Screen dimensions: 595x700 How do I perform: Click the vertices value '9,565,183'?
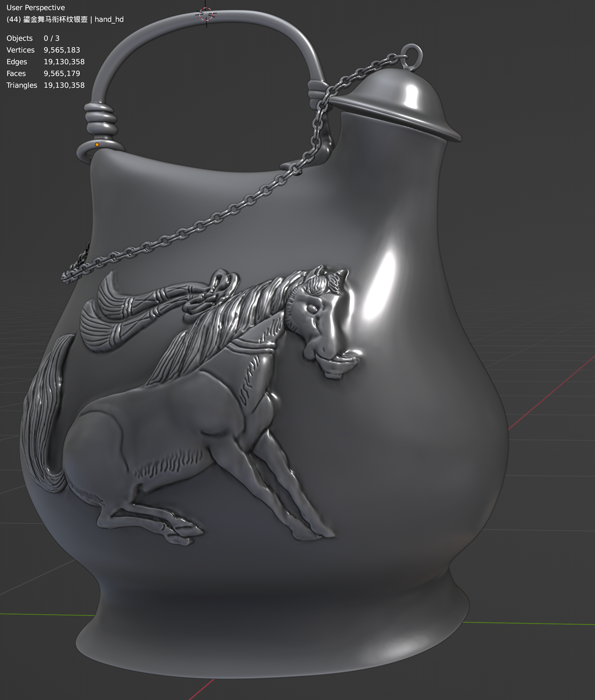pos(62,50)
